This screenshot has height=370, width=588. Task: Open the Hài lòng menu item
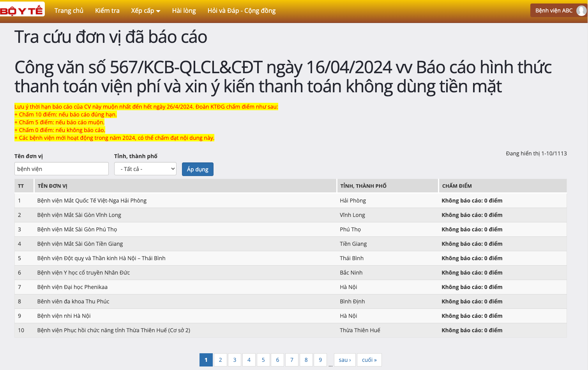click(184, 11)
